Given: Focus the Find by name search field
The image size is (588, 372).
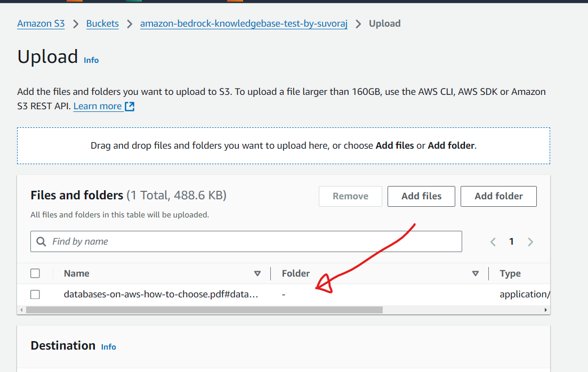Looking at the screenshot, I should (x=246, y=241).
